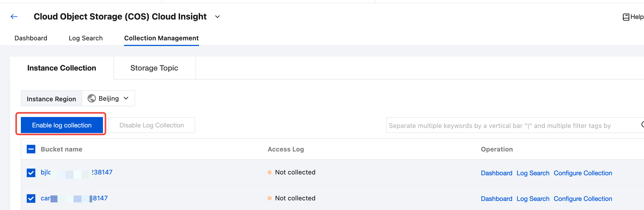The image size is (644, 210).
Task: Open Configure Collection for bjlc bucket
Action: click(583, 173)
